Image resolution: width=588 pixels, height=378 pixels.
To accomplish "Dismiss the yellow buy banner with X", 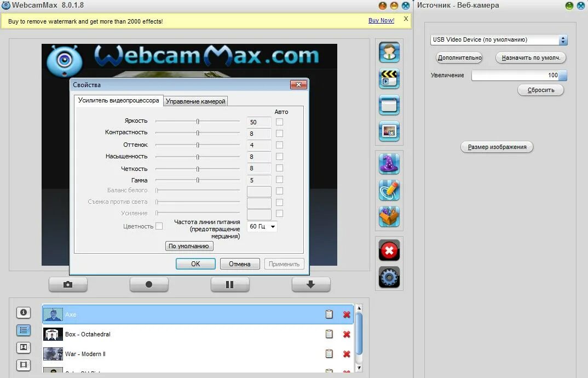I will click(x=406, y=19).
